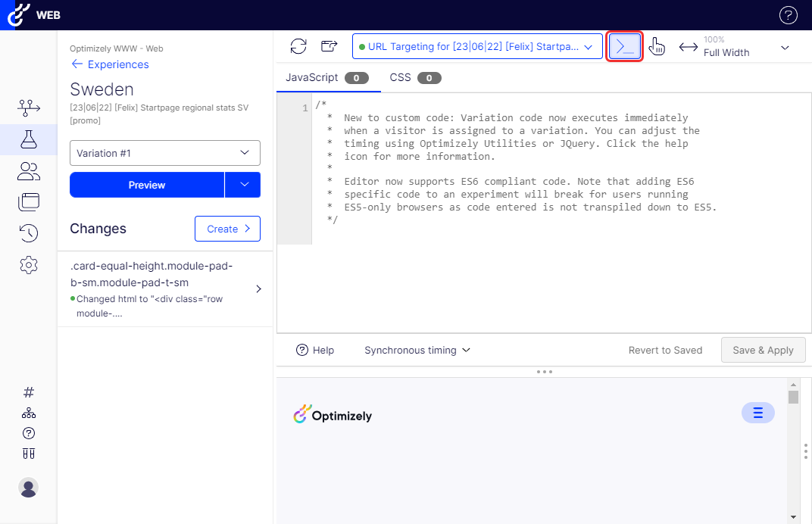Click the code editor toggle icon

coord(625,47)
